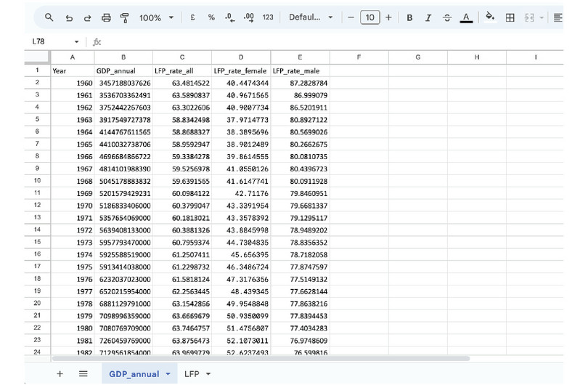Select row 1 header
Screen dimensions: 588x385
37,70
